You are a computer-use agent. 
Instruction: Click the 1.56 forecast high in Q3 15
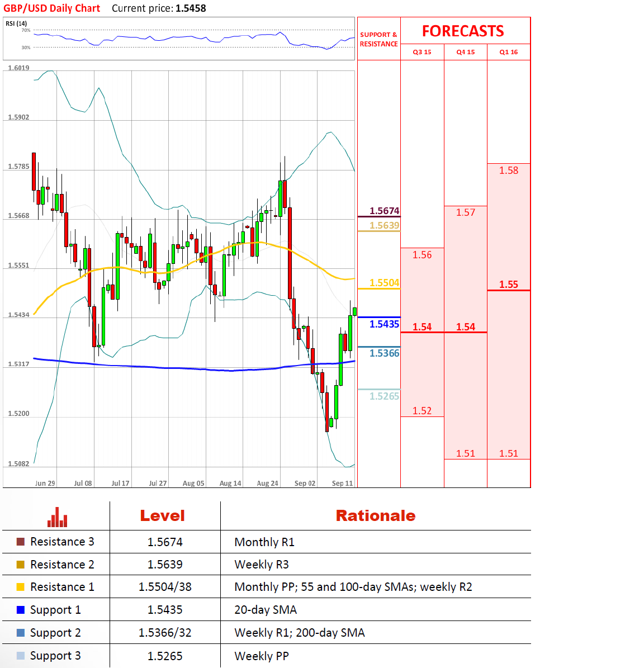point(422,255)
